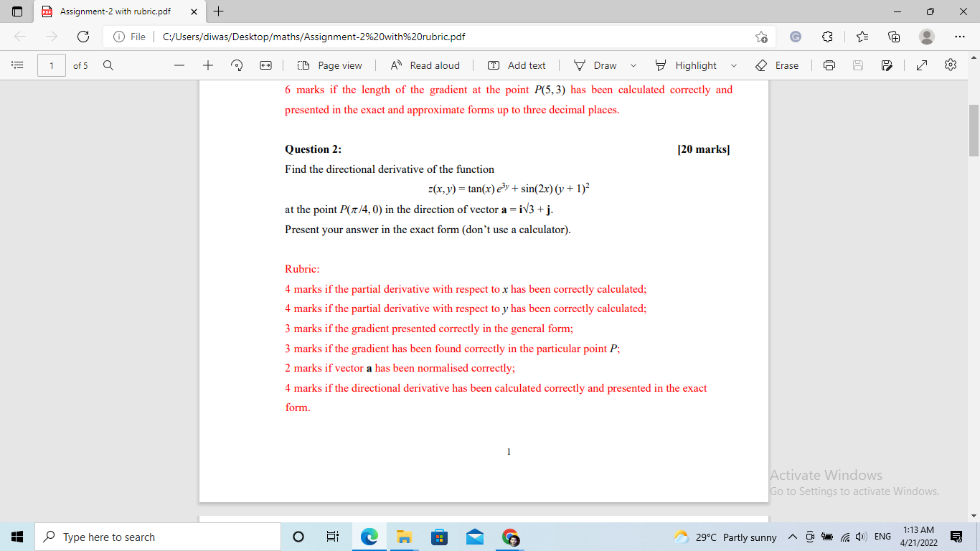Select the Assignment-2 with rubric.pdf tab

pyautogui.click(x=119, y=11)
